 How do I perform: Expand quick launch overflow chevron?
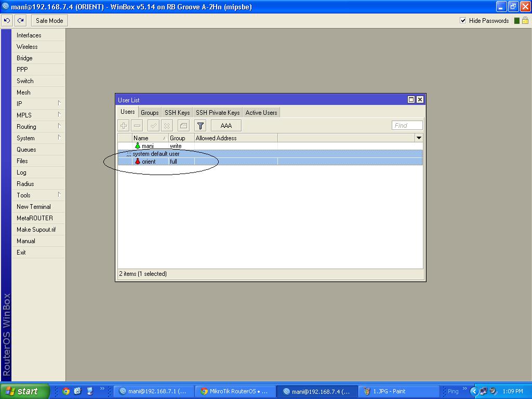pyautogui.click(x=102, y=389)
